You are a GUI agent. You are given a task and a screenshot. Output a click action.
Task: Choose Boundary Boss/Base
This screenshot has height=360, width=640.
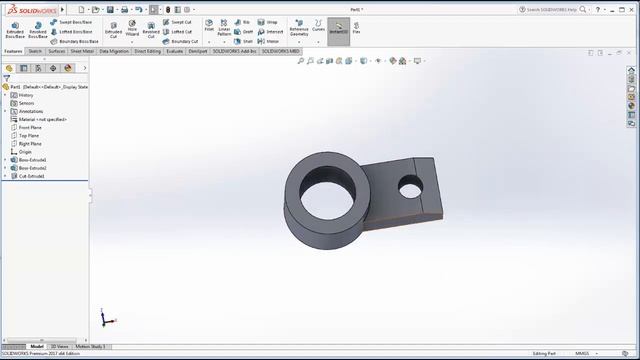74,42
